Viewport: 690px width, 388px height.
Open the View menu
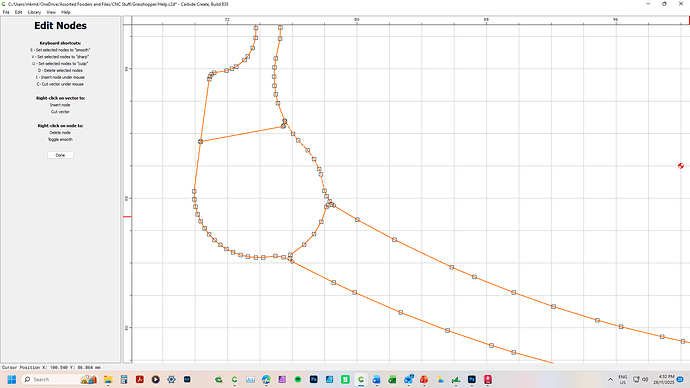[x=51, y=12]
